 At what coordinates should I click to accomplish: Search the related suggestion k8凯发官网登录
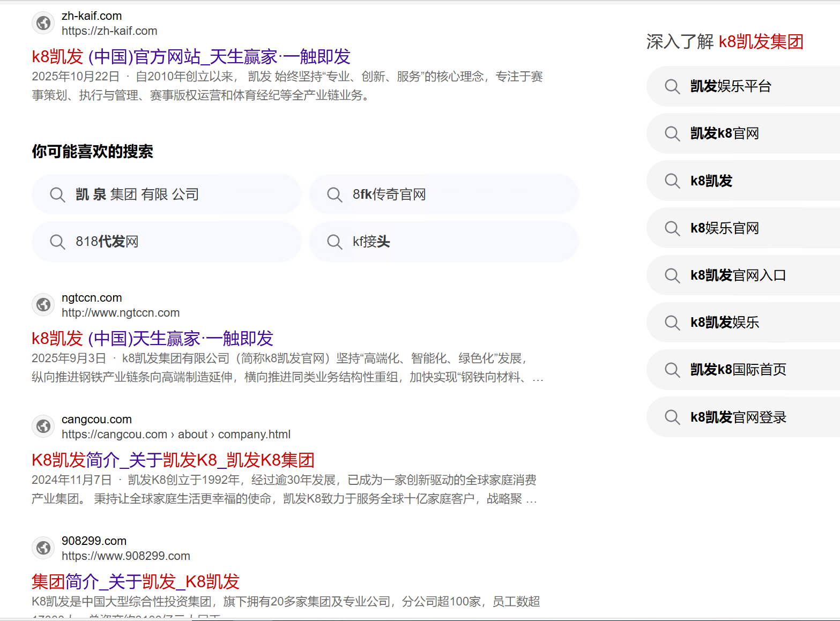click(743, 417)
